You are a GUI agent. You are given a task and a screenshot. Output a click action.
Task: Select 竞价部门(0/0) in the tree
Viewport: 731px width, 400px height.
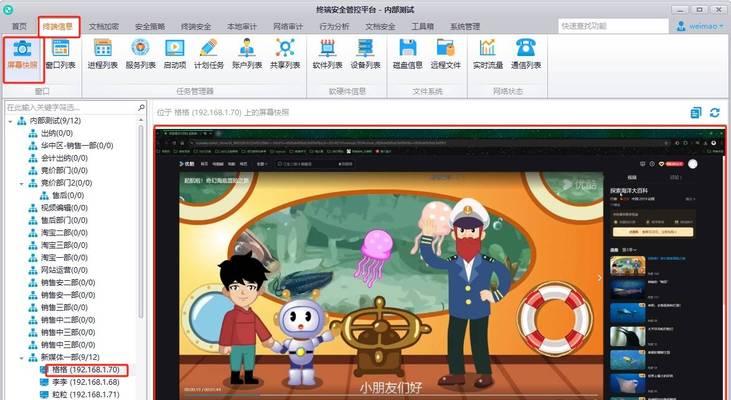[x=64, y=171]
